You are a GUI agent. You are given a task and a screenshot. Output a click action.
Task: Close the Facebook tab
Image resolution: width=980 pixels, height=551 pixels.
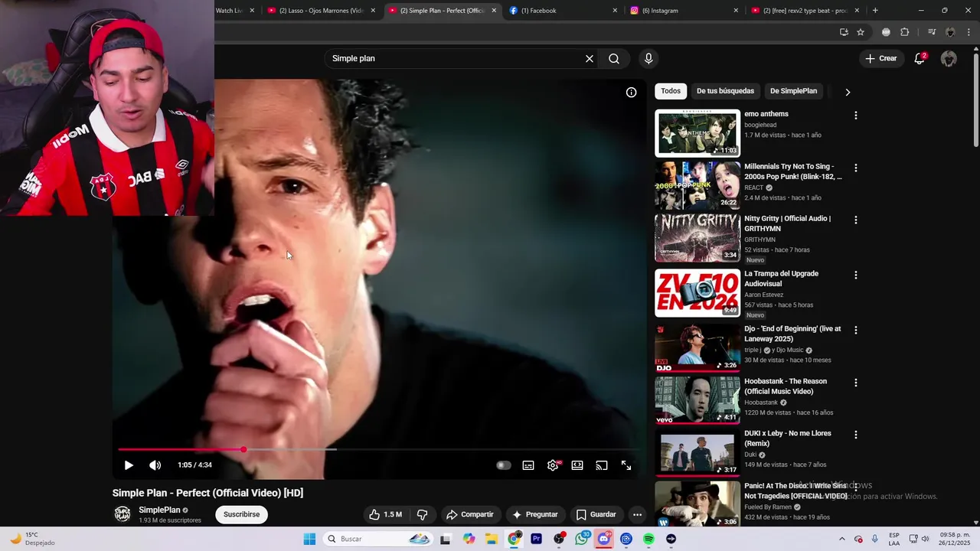(x=615, y=11)
